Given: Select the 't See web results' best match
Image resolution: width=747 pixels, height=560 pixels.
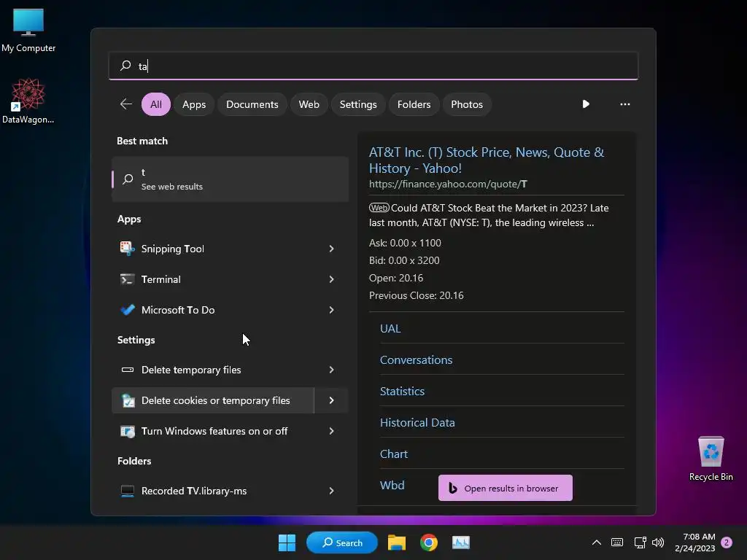Looking at the screenshot, I should [230, 179].
